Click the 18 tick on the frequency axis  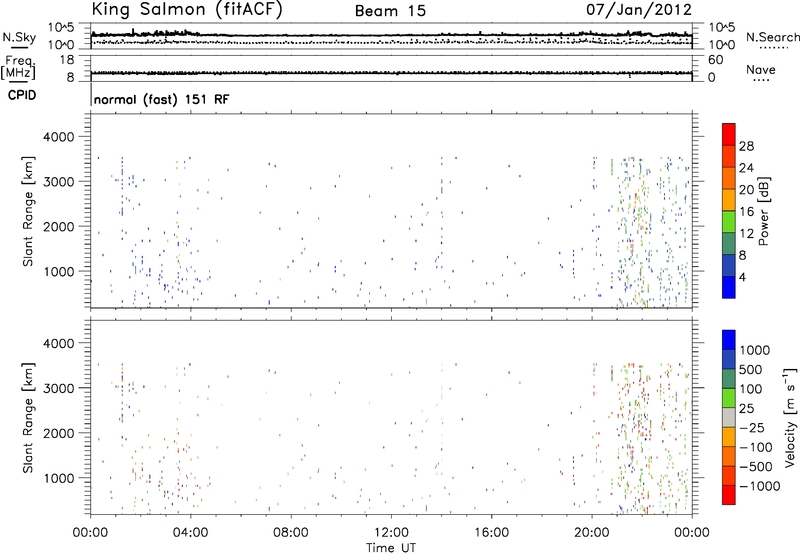[x=66, y=60]
